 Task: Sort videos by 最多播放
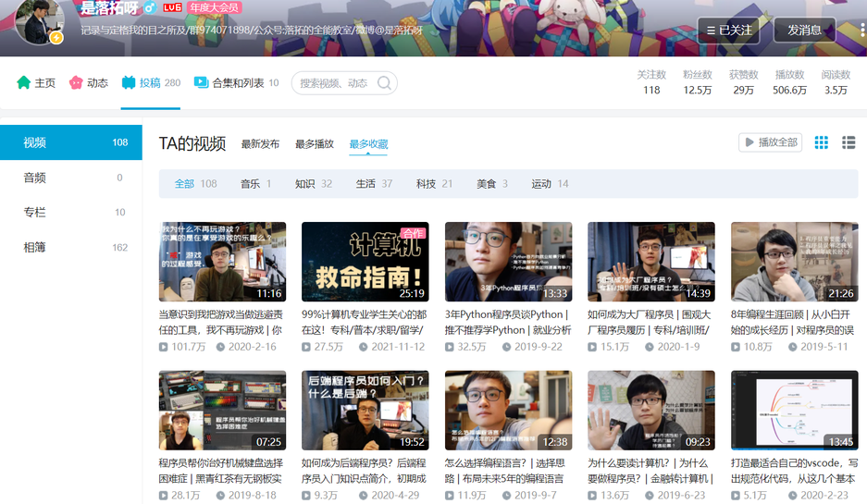click(x=315, y=144)
